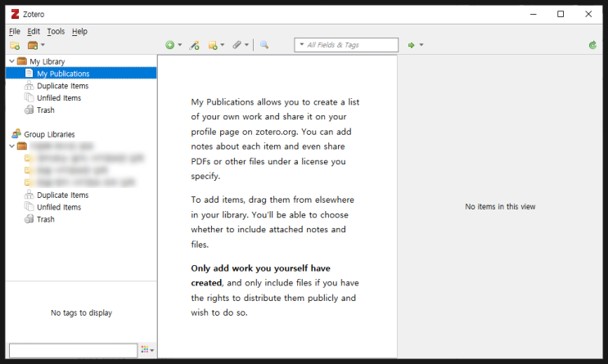Select Unfiled Items under My Library
608x364 pixels.
click(x=59, y=98)
